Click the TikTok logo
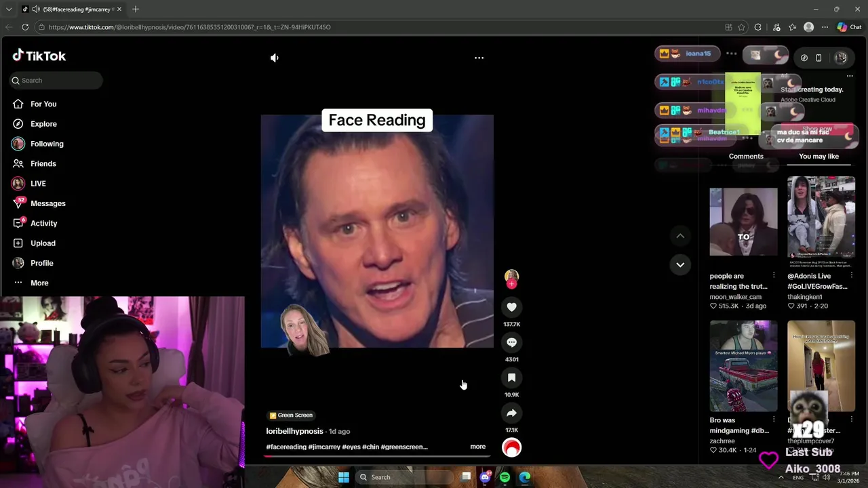The width and height of the screenshot is (868, 488). 39,56
